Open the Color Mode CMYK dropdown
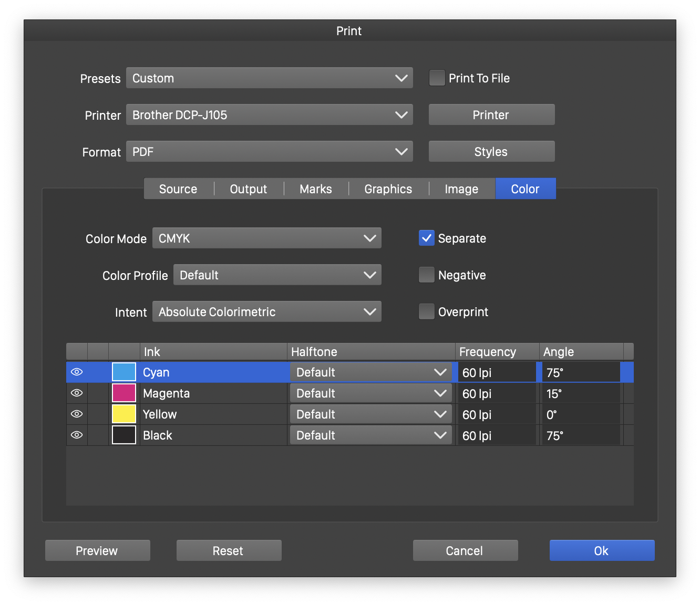Viewport: 700px width, 605px height. [266, 238]
